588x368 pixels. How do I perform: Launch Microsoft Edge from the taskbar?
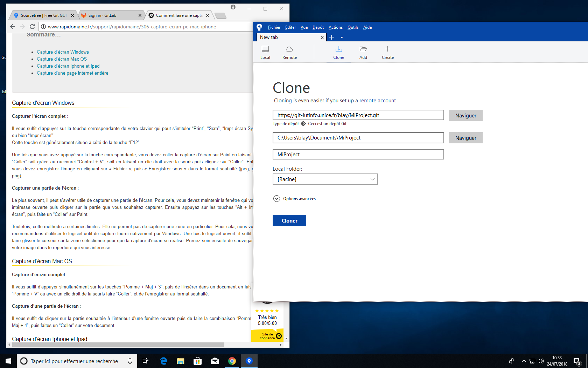(163, 361)
